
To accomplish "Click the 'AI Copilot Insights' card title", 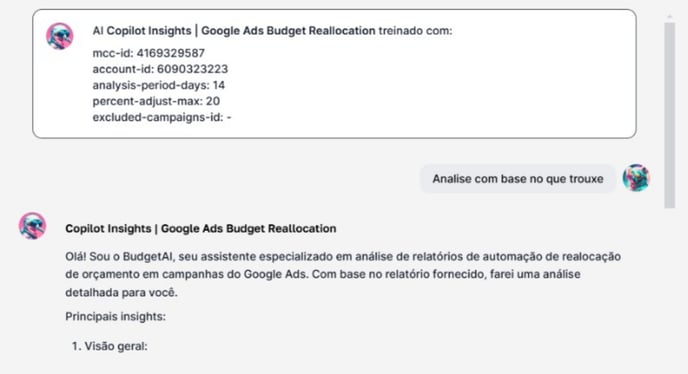I will click(234, 31).
